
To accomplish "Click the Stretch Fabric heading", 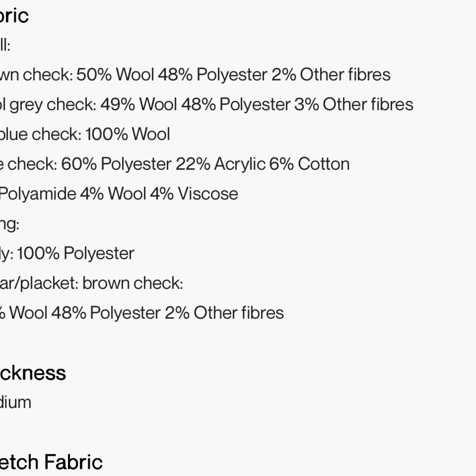I will (51, 462).
